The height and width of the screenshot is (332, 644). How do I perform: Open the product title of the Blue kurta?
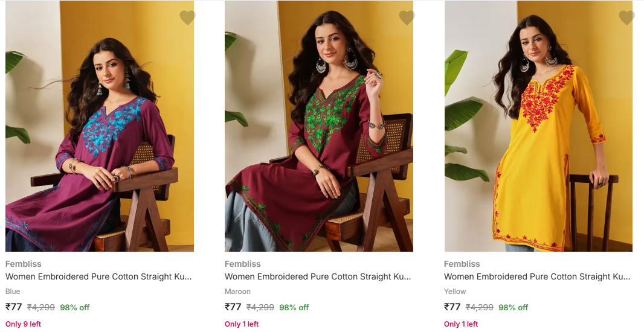(x=98, y=277)
